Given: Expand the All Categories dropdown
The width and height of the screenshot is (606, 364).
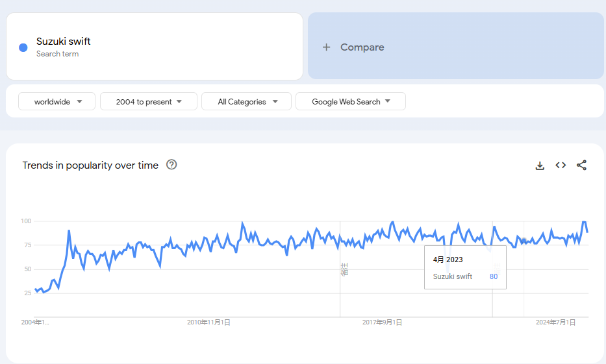Looking at the screenshot, I should (247, 101).
